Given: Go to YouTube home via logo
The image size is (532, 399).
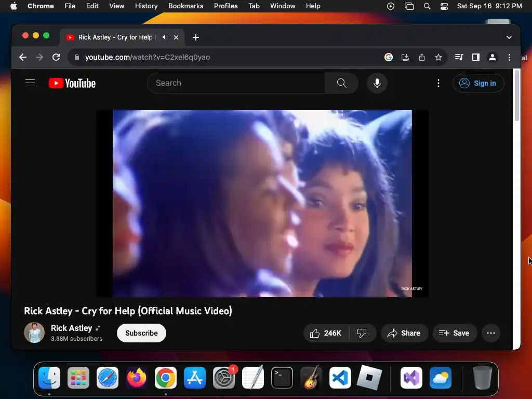Looking at the screenshot, I should (72, 83).
